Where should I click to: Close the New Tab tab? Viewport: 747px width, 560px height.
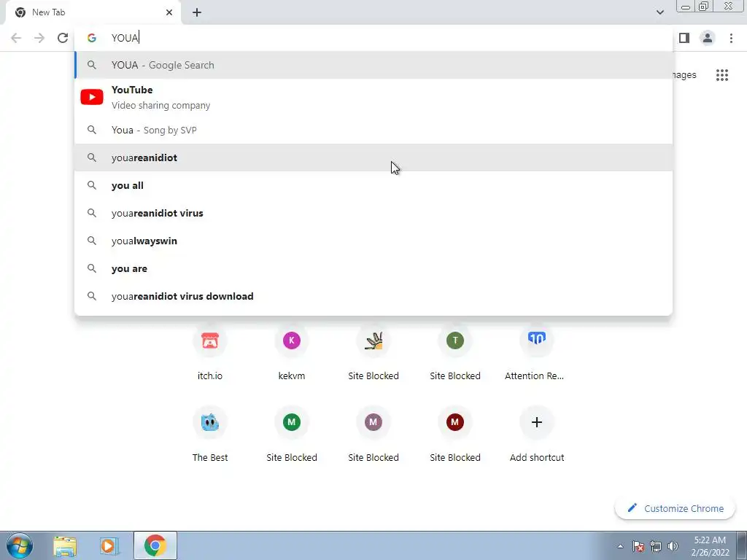point(169,12)
